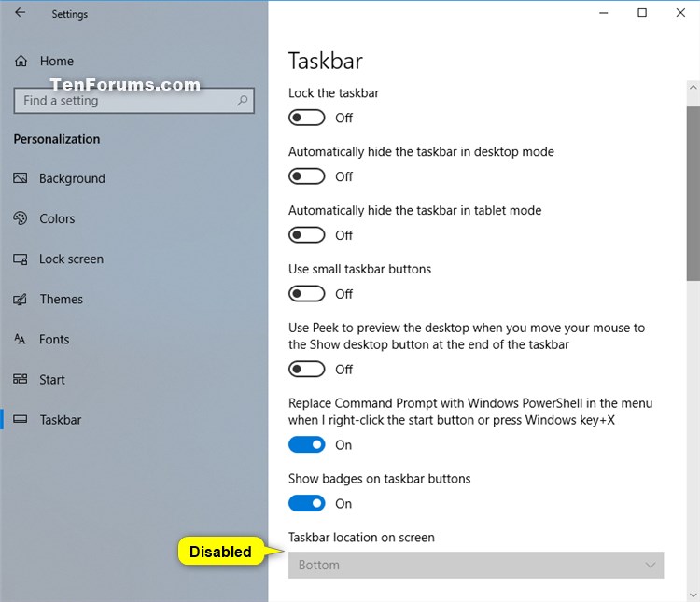Switch to Themes page

point(62,300)
